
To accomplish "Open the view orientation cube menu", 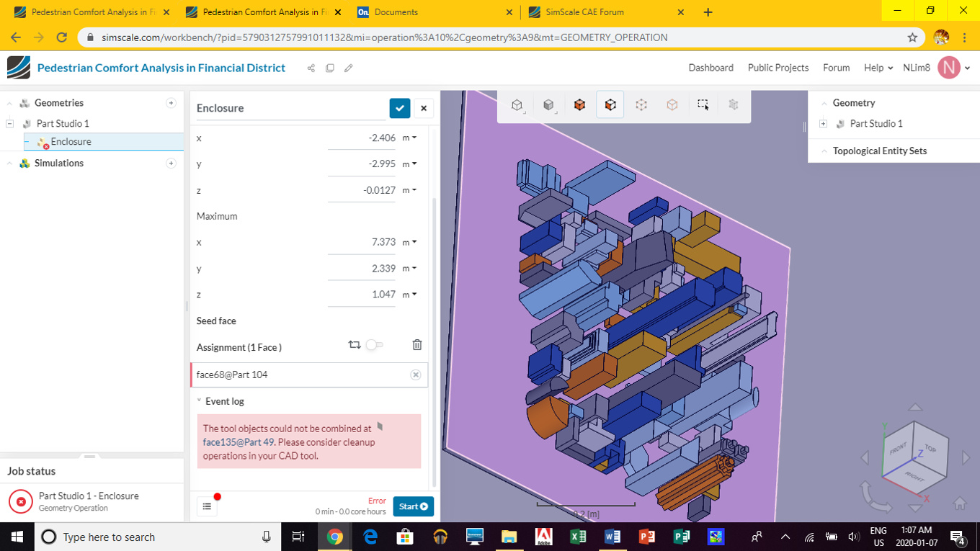I will pos(517,105).
